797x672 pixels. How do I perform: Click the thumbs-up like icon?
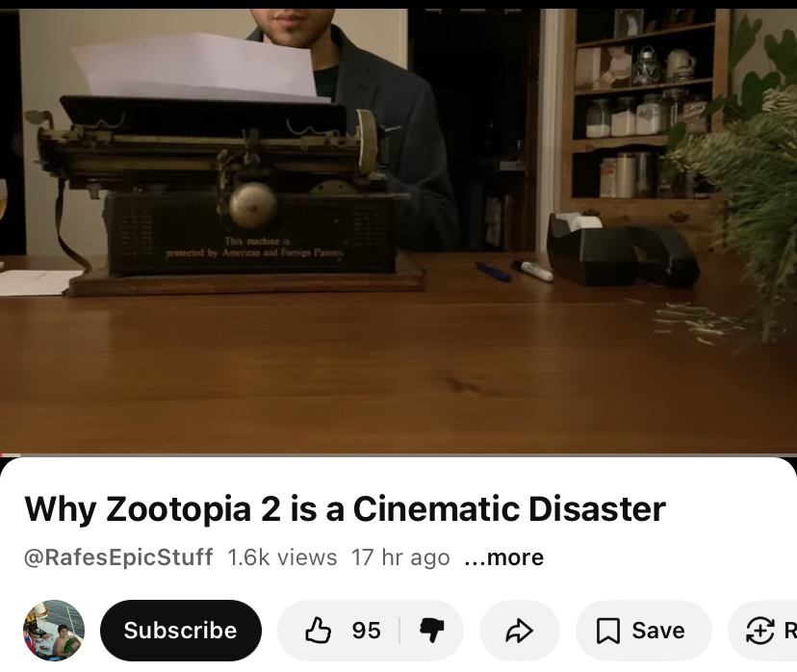click(318, 631)
